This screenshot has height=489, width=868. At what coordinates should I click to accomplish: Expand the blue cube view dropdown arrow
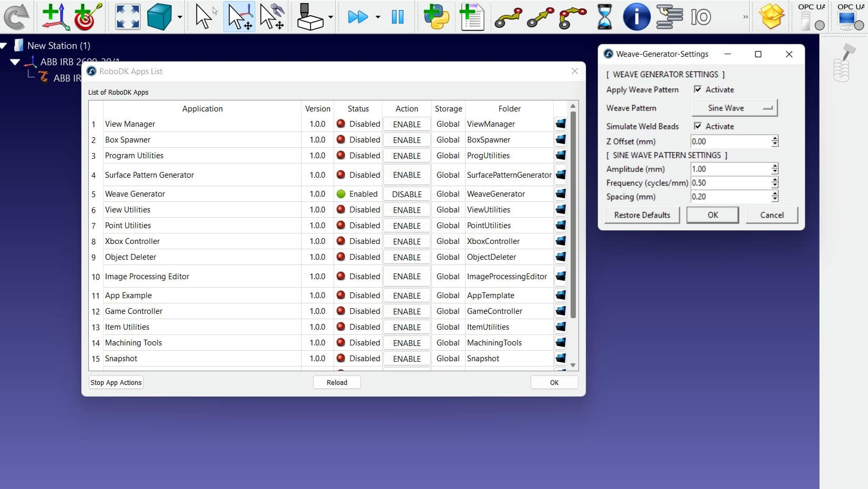[x=180, y=17]
